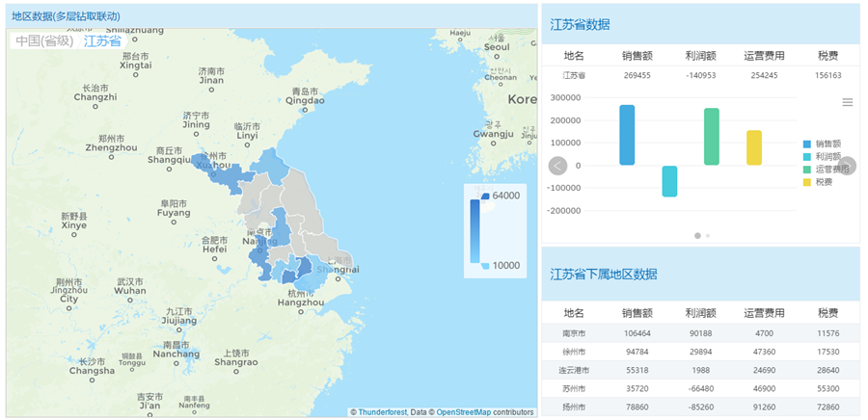
Task: Click 销售额 header in 江苏省下属地区数据 table
Action: (x=637, y=313)
